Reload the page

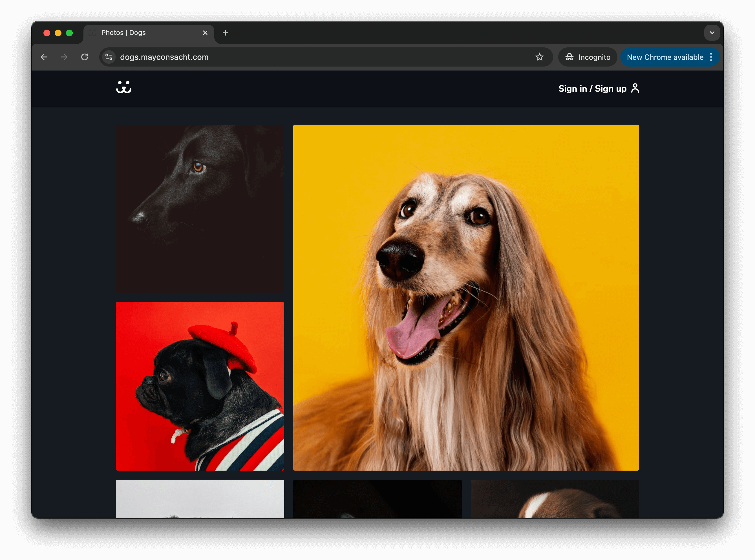85,57
